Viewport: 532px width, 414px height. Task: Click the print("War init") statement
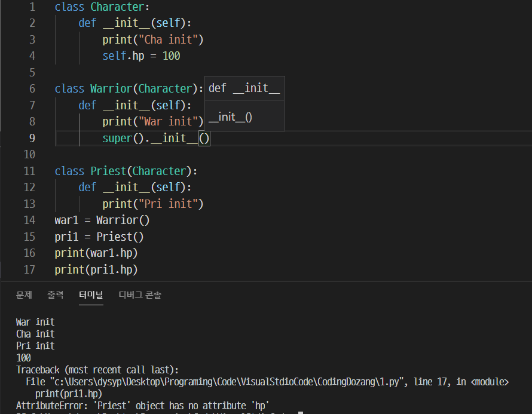(x=152, y=122)
